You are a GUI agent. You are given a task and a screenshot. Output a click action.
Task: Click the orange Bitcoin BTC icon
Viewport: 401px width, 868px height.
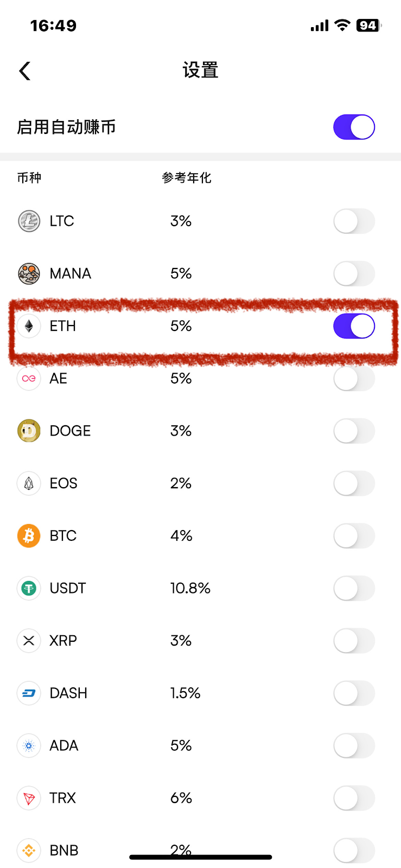coord(29,536)
